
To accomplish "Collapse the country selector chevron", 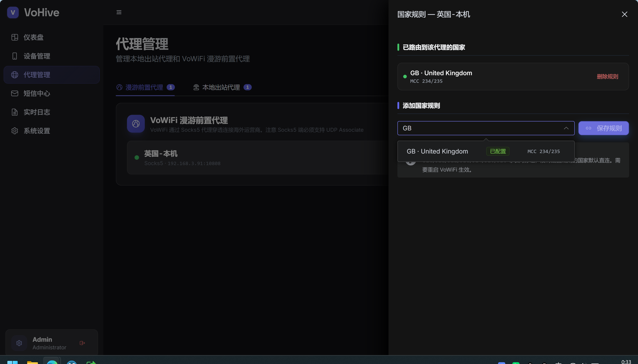I will 566,128.
